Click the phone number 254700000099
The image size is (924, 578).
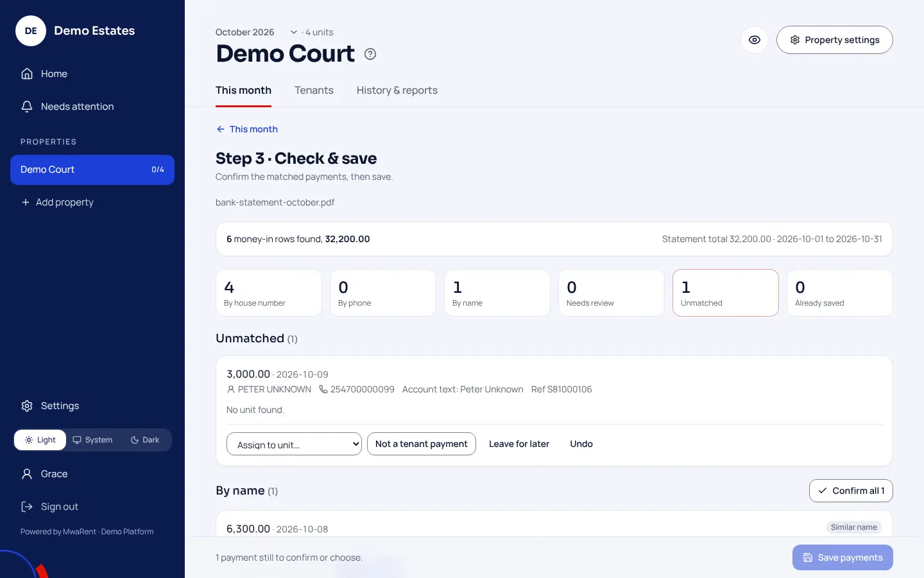click(x=363, y=389)
